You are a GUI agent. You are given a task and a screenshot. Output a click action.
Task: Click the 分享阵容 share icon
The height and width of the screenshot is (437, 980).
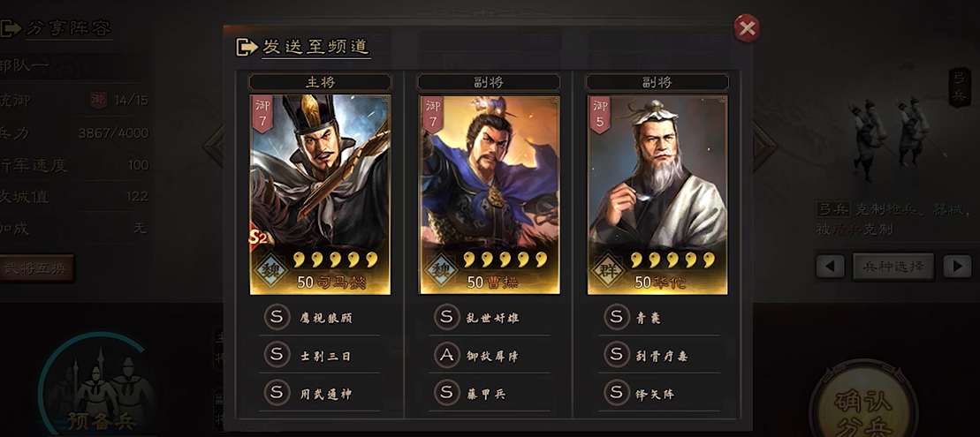[11, 28]
